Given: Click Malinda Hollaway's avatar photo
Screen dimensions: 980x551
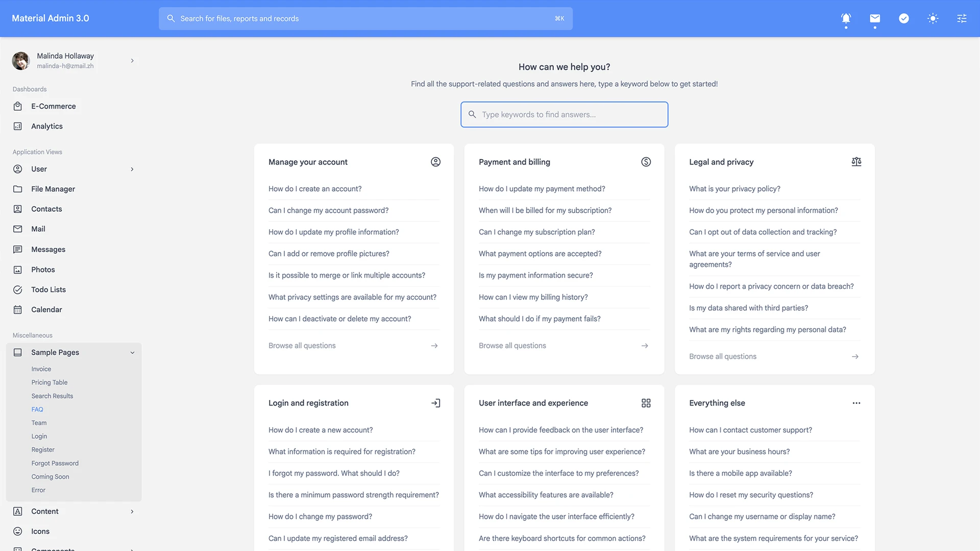Looking at the screenshot, I should click(21, 61).
